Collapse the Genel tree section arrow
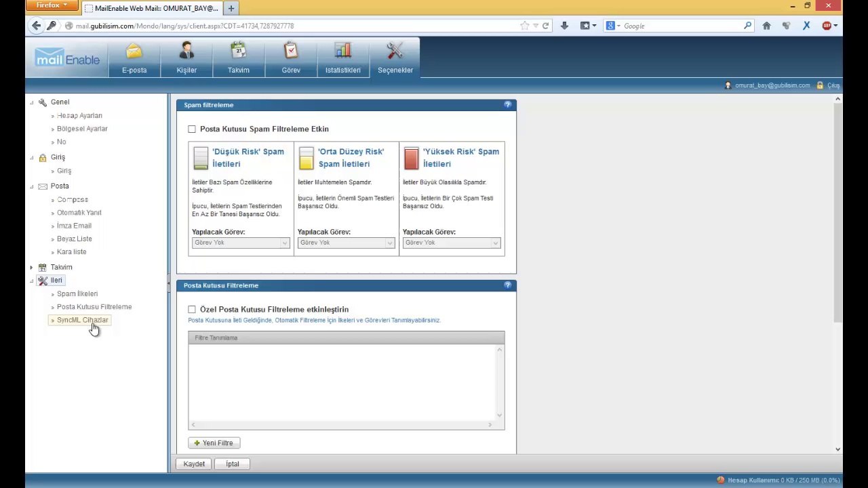This screenshot has height=488, width=868. 31,102
